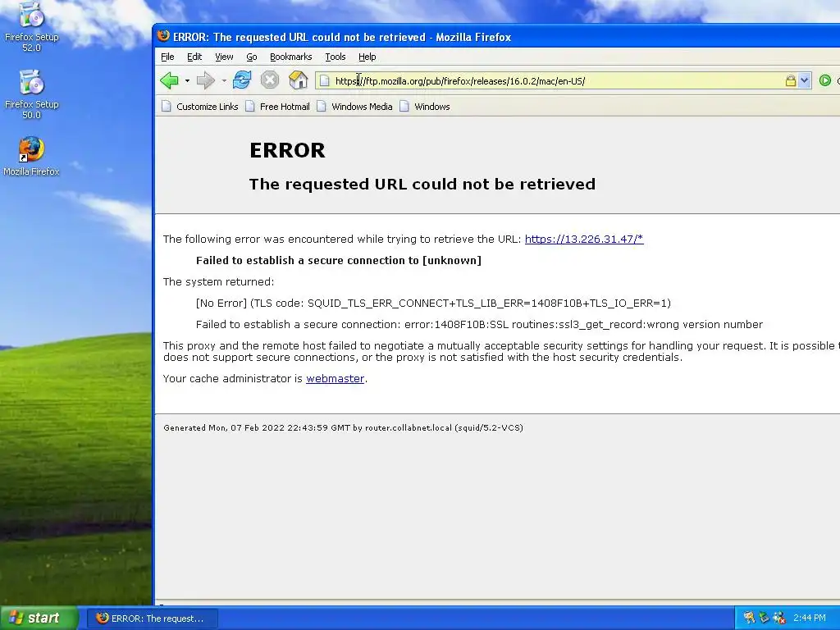840x630 pixels.
Task: Click the webmaster email link
Action: click(335, 378)
